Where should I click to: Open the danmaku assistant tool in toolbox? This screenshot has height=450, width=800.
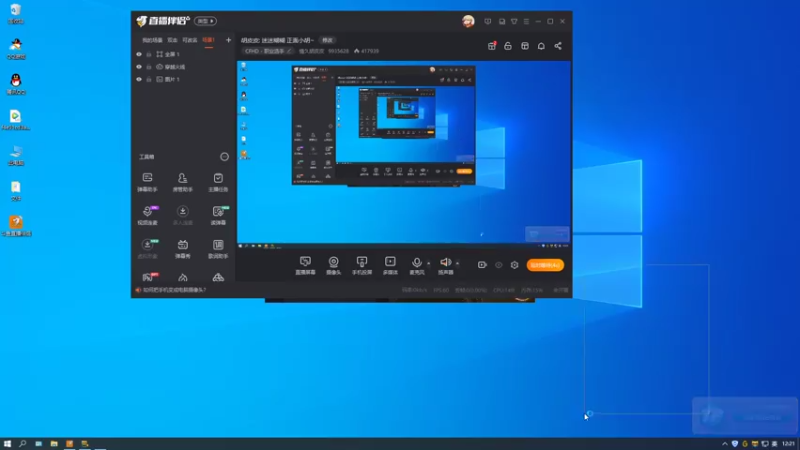tap(147, 182)
